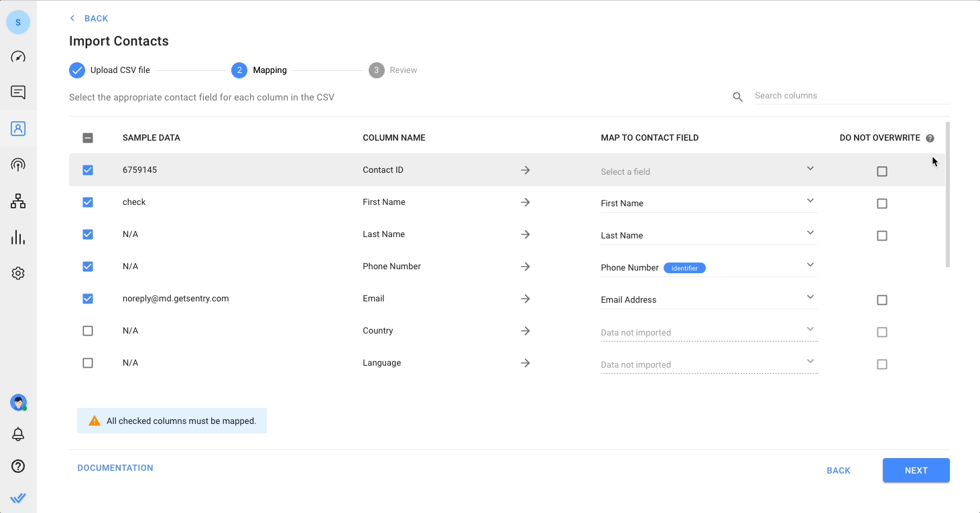
Task: Open the notifications bell icon
Action: [x=18, y=434]
